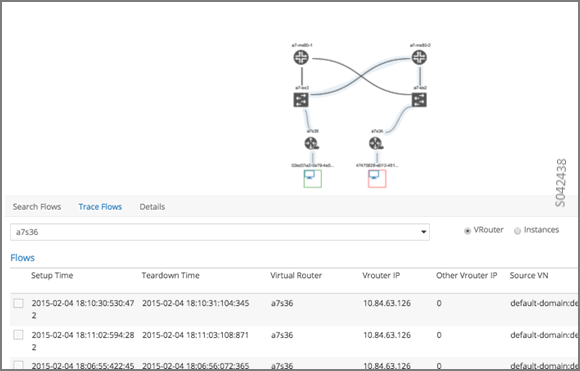Click the a7-ex3 switch node
Image resolution: width=580 pixels, height=371 pixels.
coord(301,100)
